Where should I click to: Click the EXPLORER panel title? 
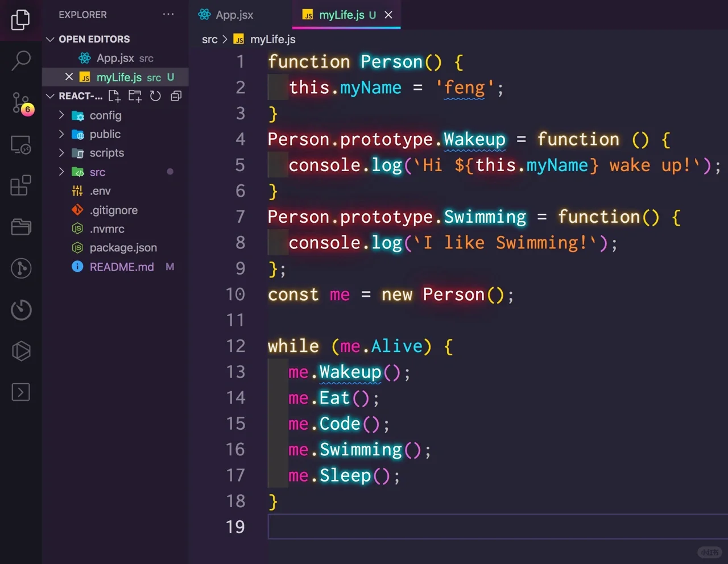coord(82,15)
